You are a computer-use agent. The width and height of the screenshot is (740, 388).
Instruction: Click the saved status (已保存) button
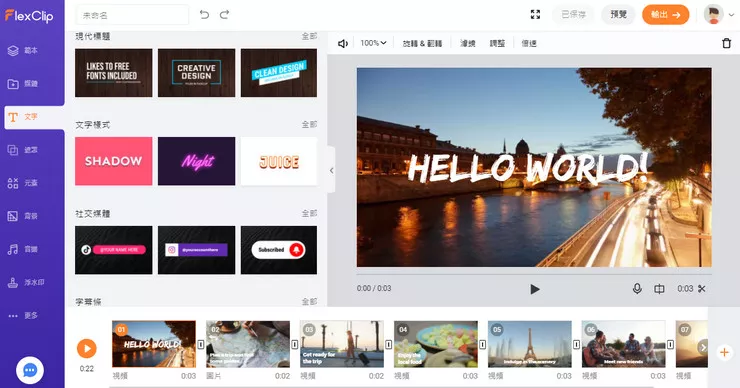point(573,15)
